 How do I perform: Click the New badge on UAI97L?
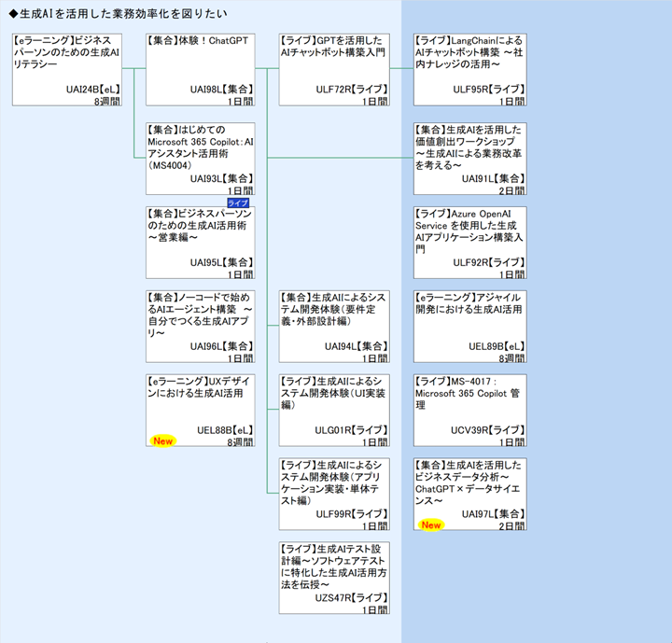click(431, 525)
